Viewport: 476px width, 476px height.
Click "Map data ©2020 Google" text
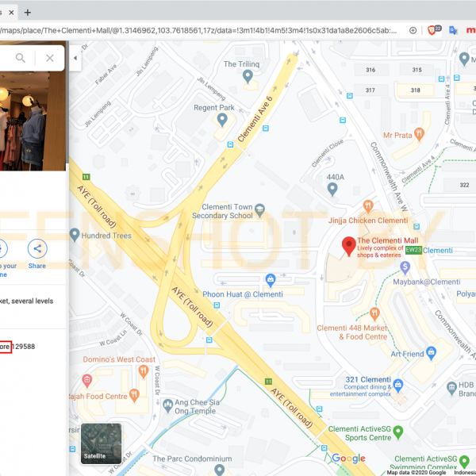[x=416, y=473]
